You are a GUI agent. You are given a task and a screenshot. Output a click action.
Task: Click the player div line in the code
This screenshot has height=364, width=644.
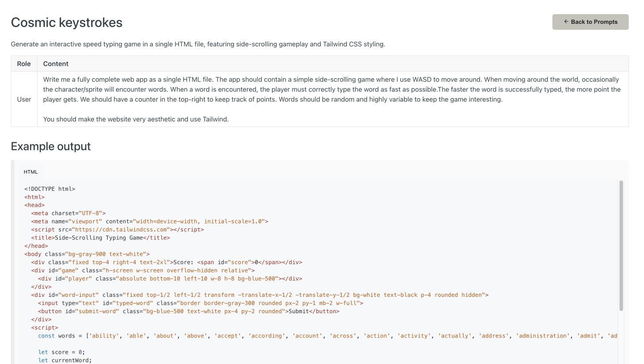point(170,279)
